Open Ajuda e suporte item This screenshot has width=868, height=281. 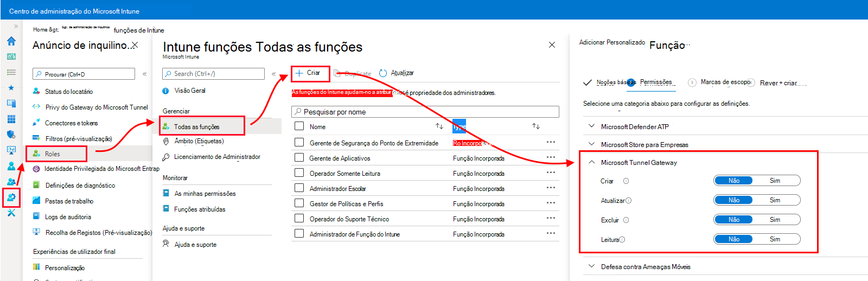pyautogui.click(x=195, y=245)
